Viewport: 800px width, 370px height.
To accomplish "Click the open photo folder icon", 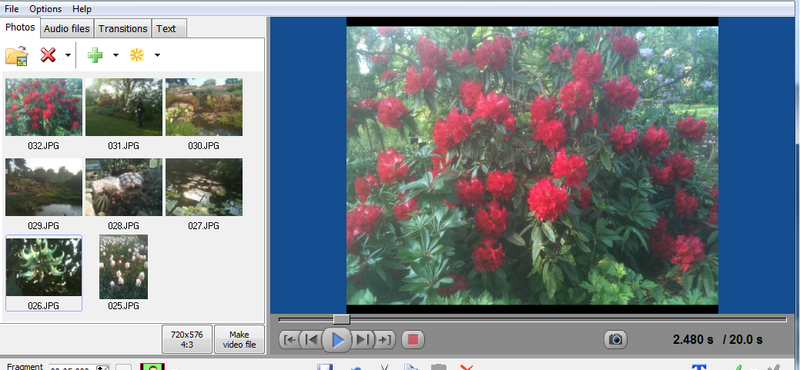I will point(16,55).
